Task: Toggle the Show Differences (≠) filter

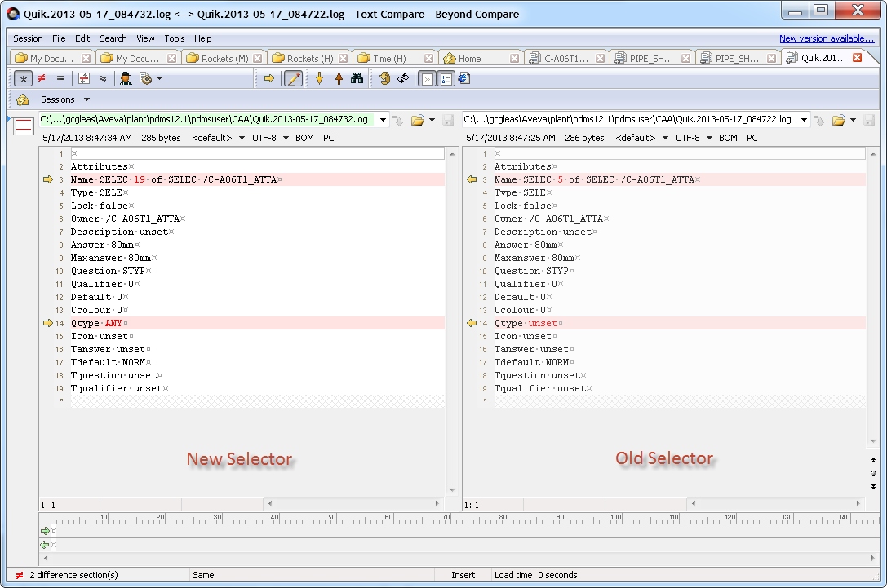Action: point(42,78)
